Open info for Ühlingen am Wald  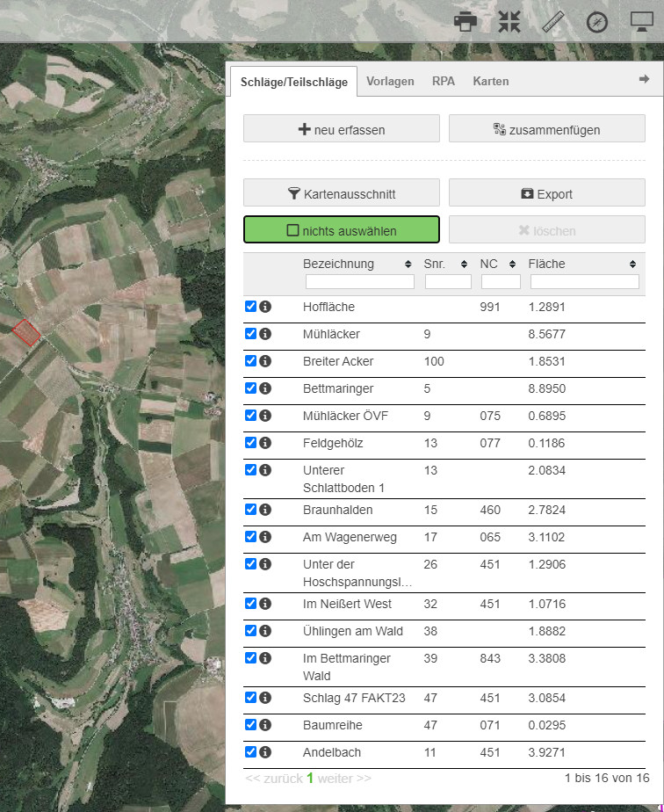click(265, 631)
